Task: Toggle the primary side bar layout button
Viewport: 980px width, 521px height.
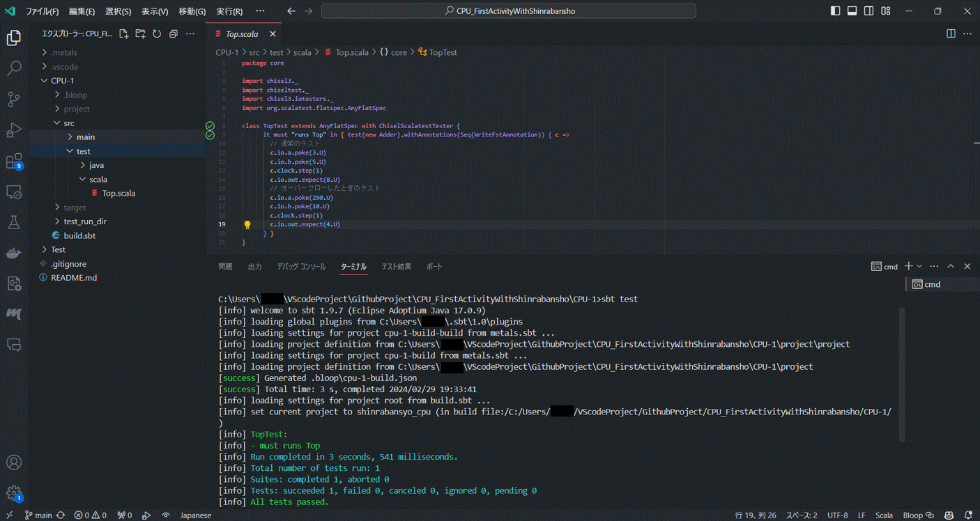Action: pos(836,11)
